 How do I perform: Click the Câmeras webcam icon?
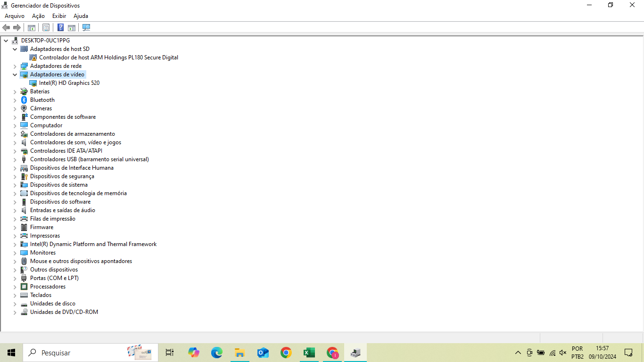[x=24, y=108]
